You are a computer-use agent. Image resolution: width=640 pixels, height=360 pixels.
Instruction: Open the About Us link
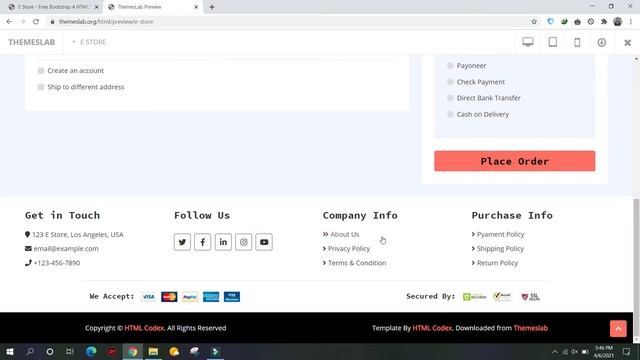tap(344, 234)
